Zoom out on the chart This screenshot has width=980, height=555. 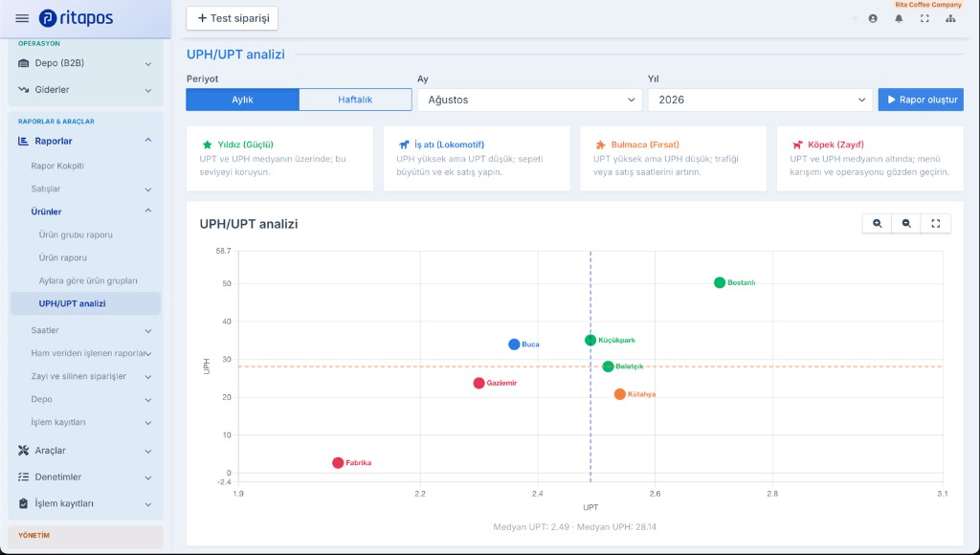pos(906,224)
